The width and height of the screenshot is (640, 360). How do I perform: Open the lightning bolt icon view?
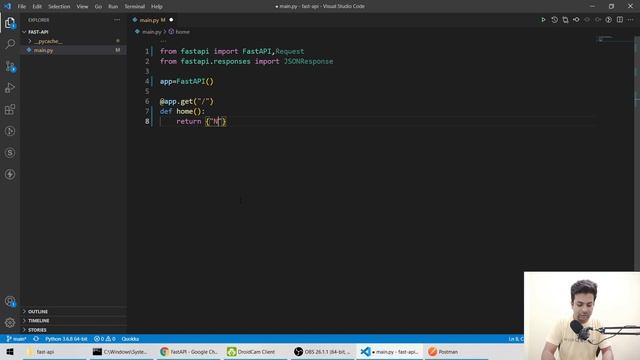[x=10, y=174]
